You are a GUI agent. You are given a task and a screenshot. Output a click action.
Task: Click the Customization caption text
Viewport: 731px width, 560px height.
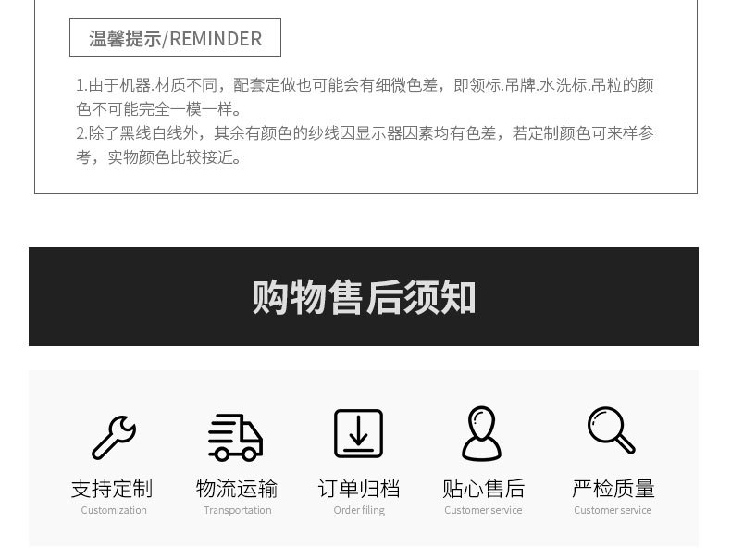tap(114, 510)
